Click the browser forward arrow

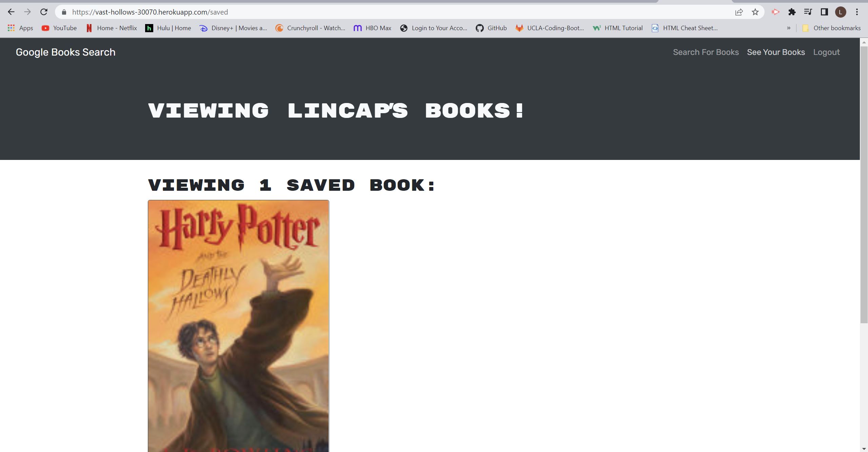tap(27, 12)
